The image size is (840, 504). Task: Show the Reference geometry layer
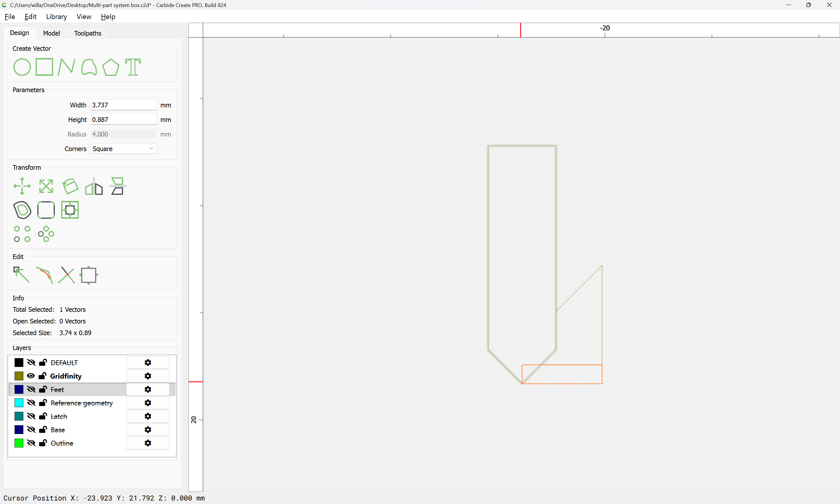coord(31,403)
